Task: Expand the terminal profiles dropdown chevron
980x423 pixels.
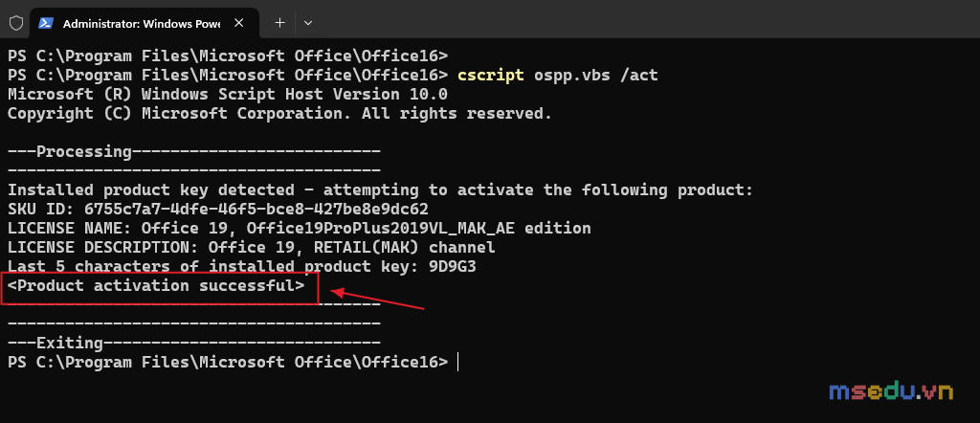Action: click(x=307, y=23)
